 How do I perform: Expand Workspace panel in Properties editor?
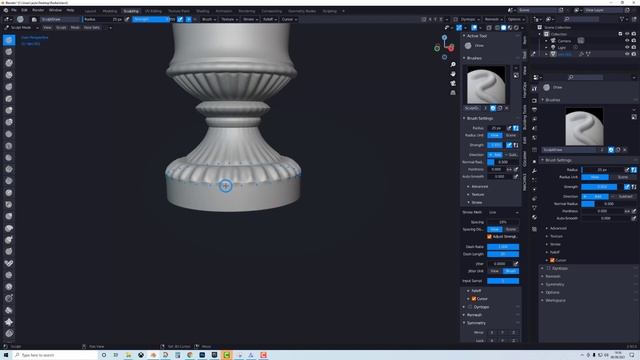pos(555,300)
